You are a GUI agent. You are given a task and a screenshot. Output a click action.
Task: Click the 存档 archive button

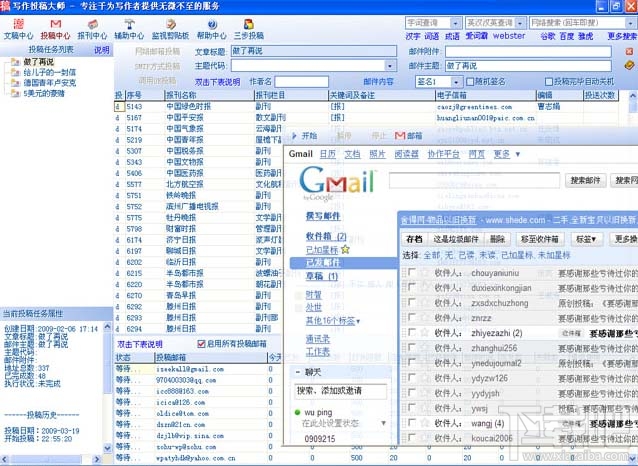tap(414, 239)
